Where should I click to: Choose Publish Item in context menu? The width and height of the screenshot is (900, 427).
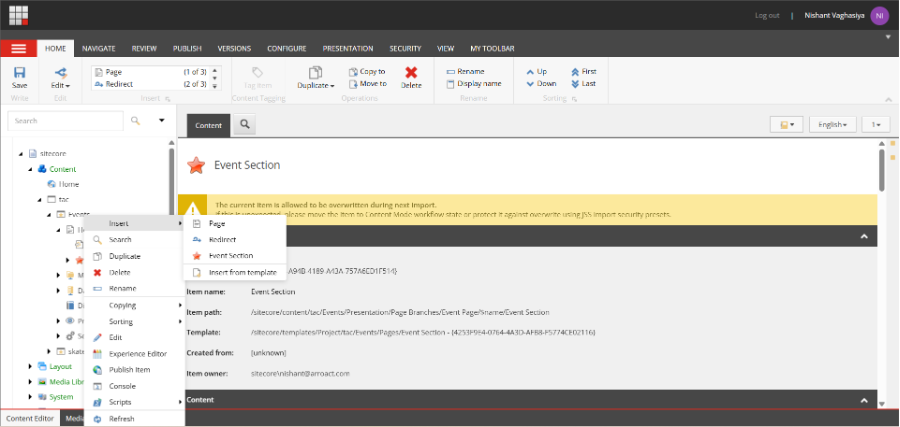(134, 370)
